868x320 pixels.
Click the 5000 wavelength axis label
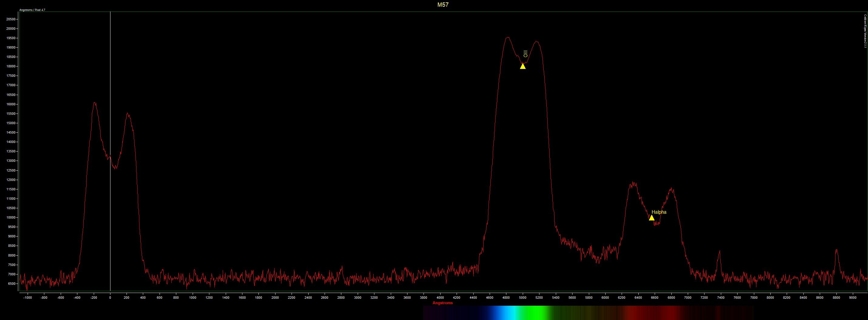point(523,298)
